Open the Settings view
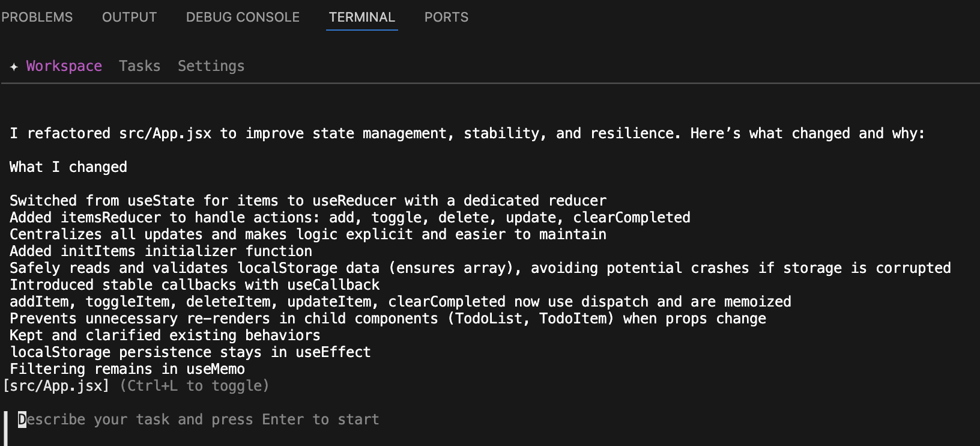980x446 pixels. [x=211, y=66]
